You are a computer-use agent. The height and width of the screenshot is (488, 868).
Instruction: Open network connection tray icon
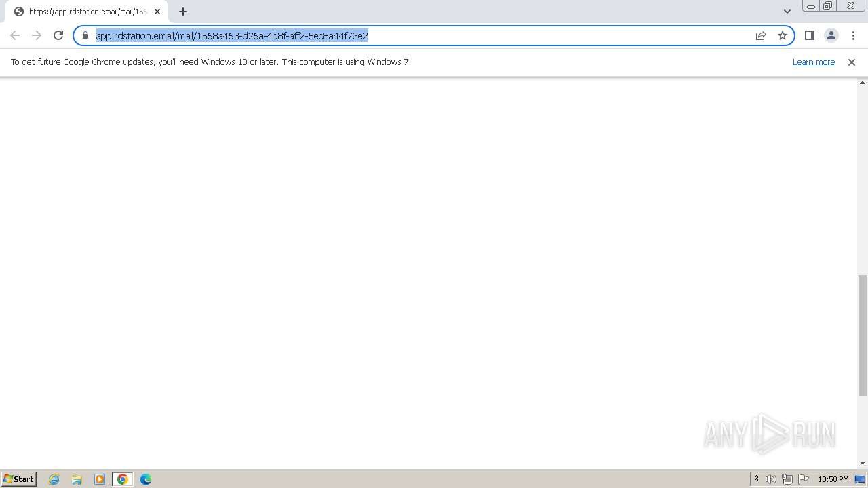pos(787,479)
